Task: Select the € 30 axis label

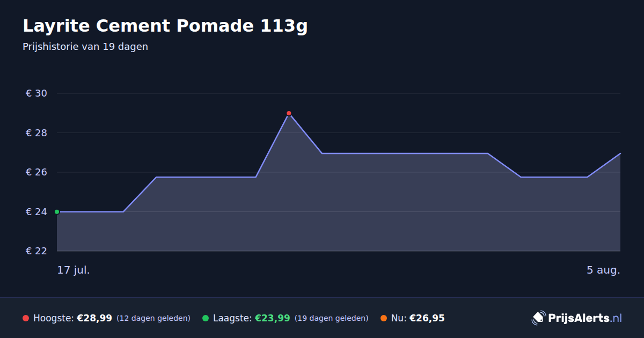Action: pos(36,93)
